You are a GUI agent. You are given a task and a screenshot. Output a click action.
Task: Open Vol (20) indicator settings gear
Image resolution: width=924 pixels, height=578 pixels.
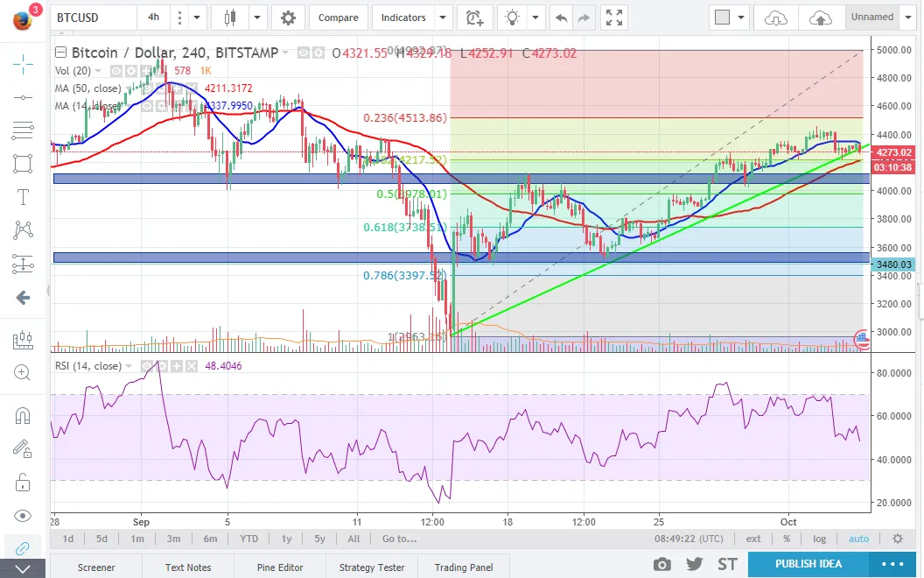[x=131, y=71]
